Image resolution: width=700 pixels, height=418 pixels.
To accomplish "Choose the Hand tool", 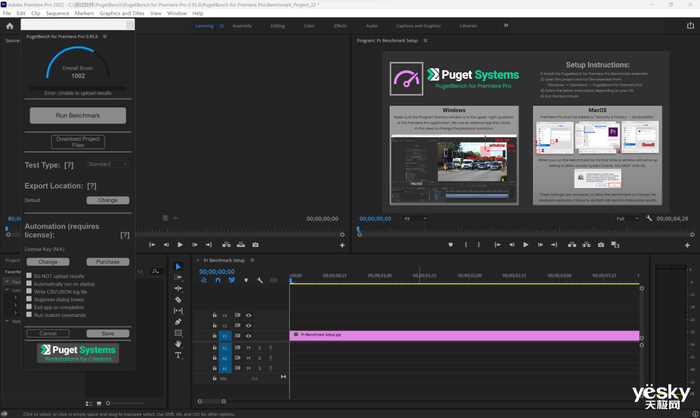I will click(x=178, y=344).
